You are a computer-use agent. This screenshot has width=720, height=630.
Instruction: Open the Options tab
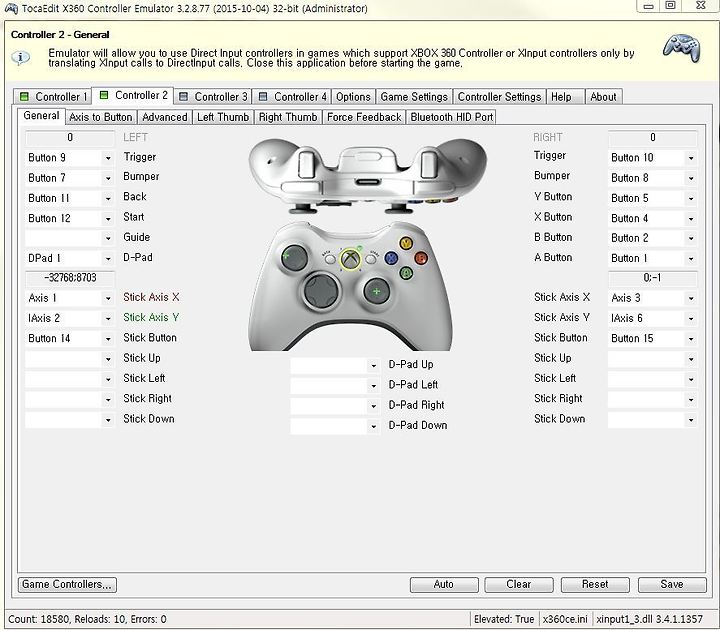click(353, 96)
